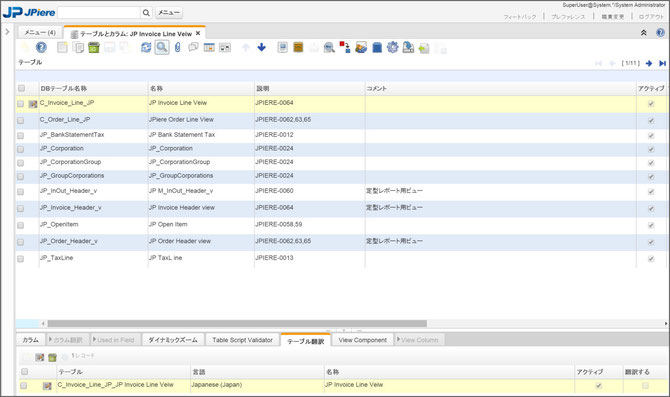Image resolution: width=670 pixels, height=397 pixels.
Task: Tick the header select-all checkbox
Action: coord(21,88)
